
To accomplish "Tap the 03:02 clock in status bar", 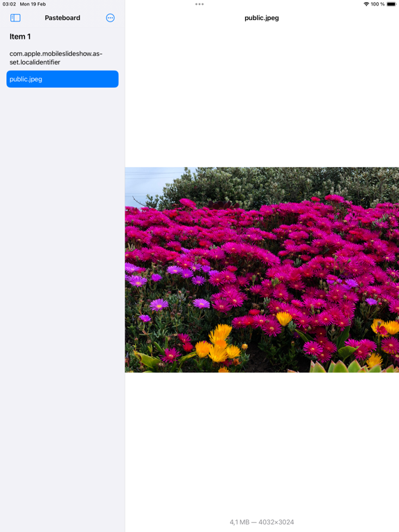I will [x=9, y=4].
